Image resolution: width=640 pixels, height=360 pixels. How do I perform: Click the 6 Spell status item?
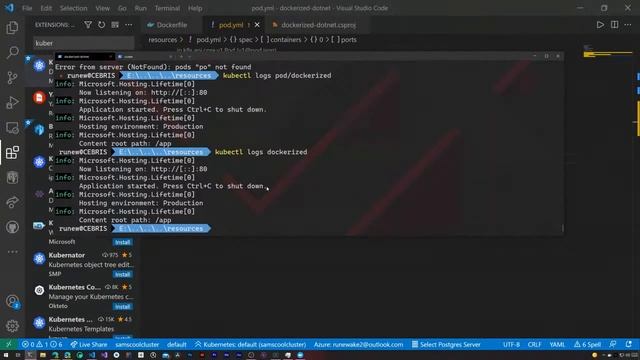[587, 344]
